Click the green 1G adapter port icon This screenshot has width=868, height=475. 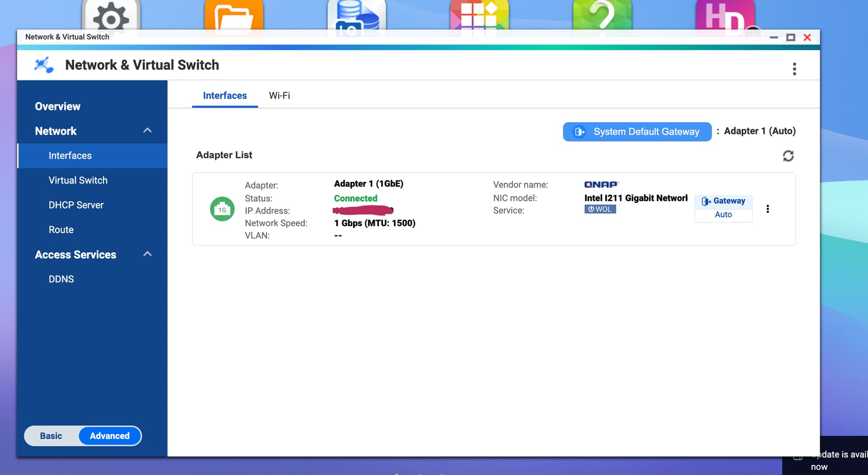[222, 209]
